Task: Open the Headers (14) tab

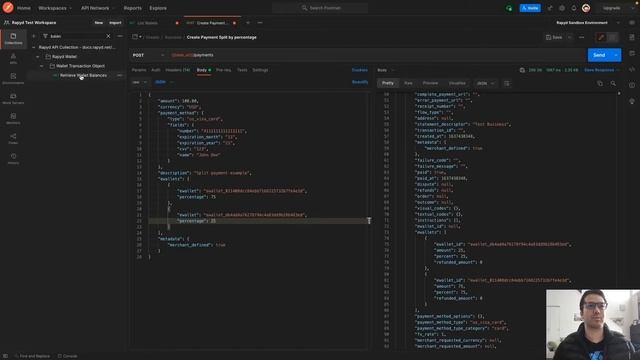Action: pyautogui.click(x=178, y=70)
